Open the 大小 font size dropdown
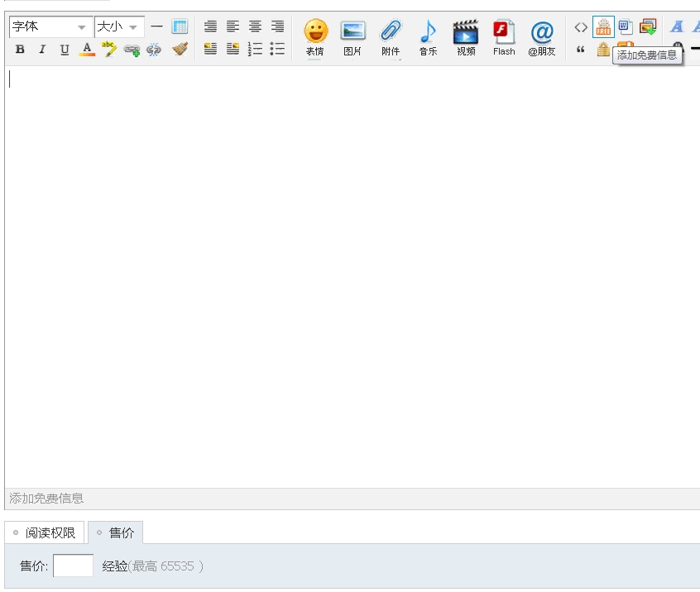 [119, 26]
